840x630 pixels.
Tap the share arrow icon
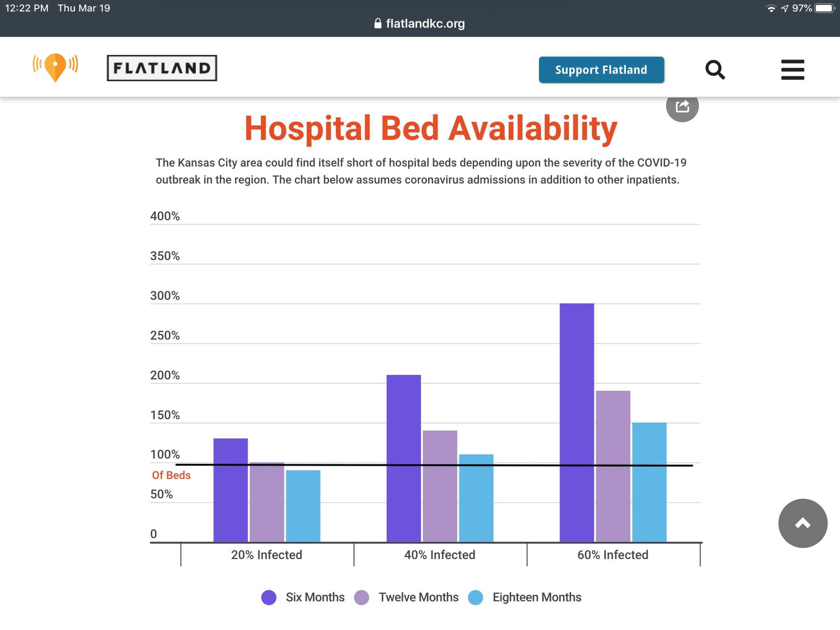682,107
